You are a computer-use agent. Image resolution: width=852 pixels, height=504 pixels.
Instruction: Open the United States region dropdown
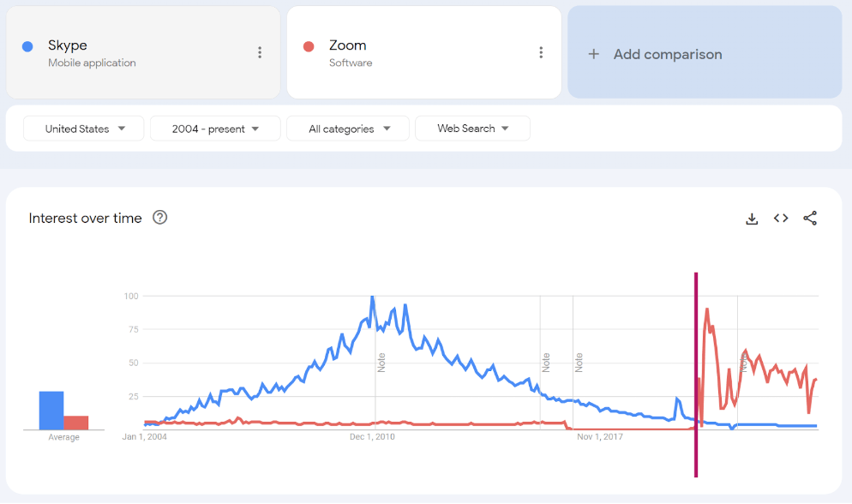[83, 128]
